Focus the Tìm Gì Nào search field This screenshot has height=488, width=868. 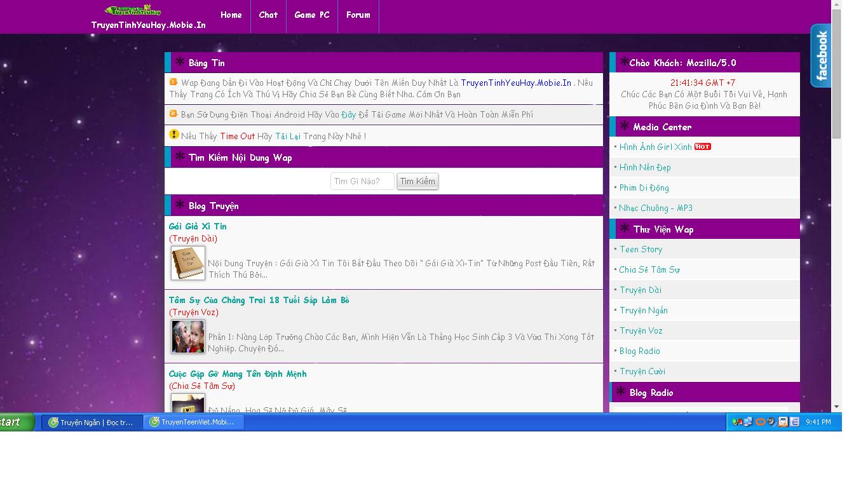point(362,181)
